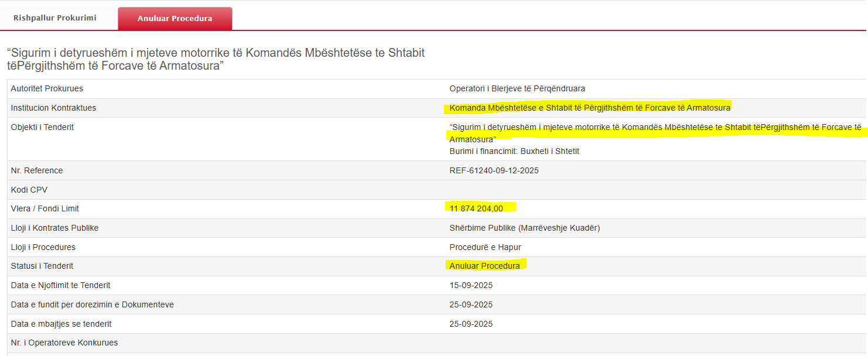Click the reference number REF-61240-09-12-2025
The image size is (868, 356).
click(x=494, y=170)
